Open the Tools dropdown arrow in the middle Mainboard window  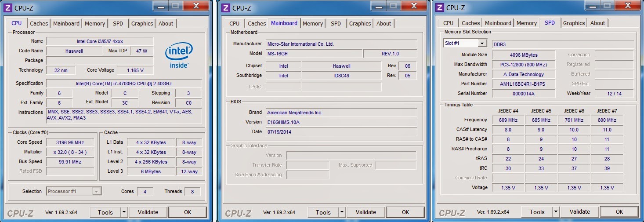point(342,212)
